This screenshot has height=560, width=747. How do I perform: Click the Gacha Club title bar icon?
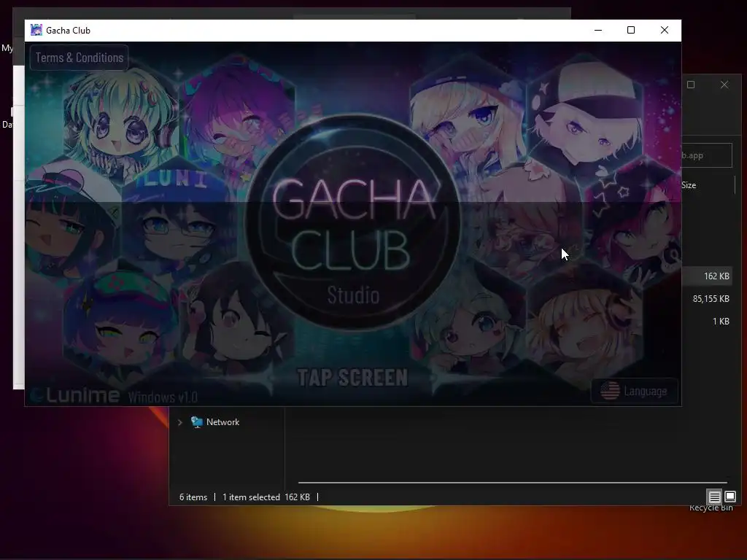click(x=36, y=30)
